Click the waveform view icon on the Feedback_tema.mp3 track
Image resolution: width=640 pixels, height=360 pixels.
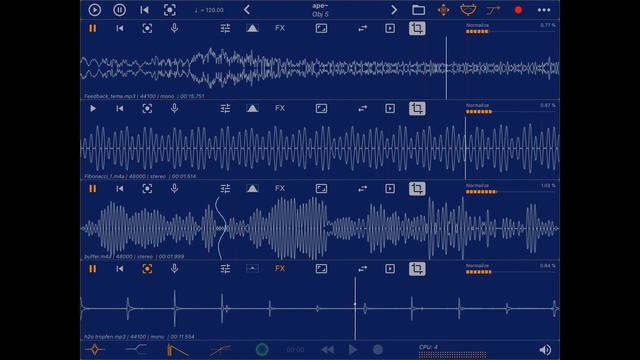321,28
